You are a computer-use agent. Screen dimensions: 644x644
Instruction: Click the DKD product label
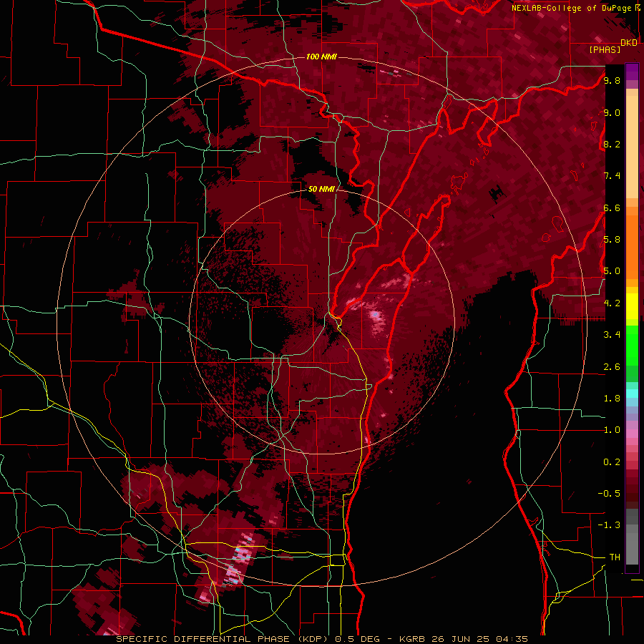(629, 43)
